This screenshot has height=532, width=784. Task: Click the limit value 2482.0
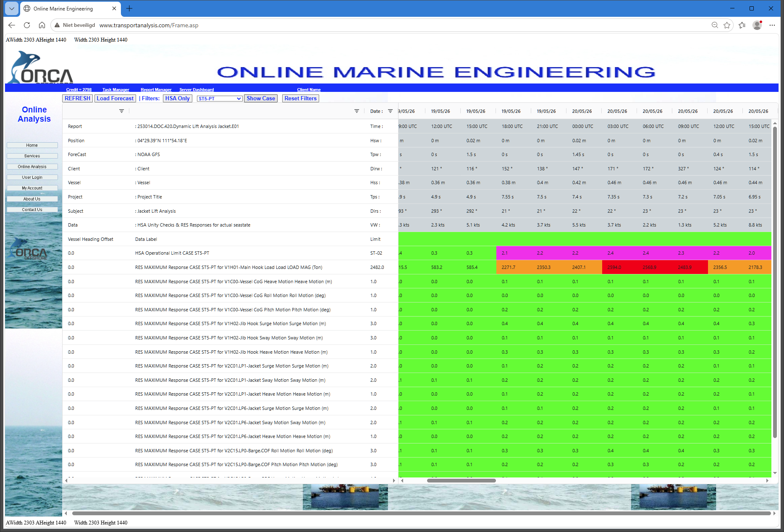[377, 267]
